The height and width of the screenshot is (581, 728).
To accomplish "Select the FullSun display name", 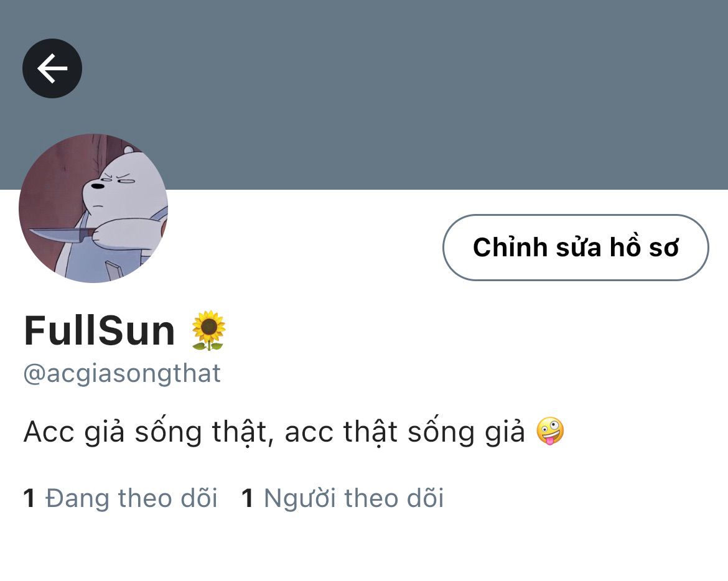I will (x=100, y=331).
